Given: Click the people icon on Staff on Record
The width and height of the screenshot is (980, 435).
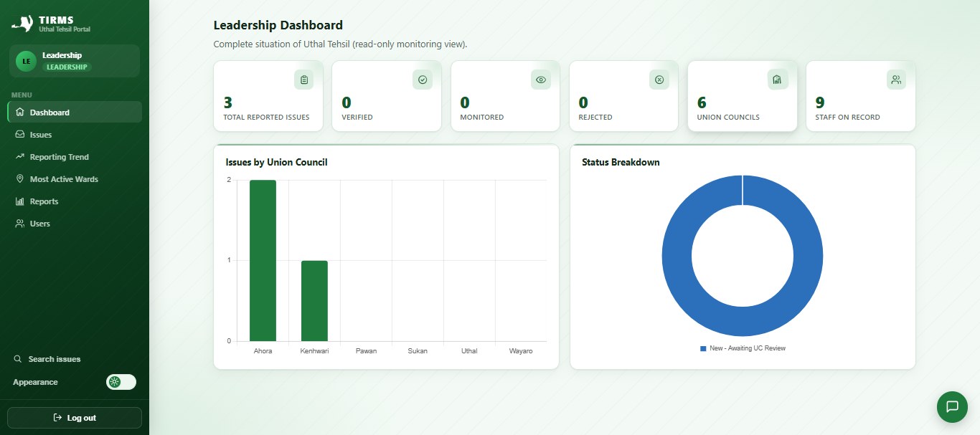Looking at the screenshot, I should click(x=896, y=80).
